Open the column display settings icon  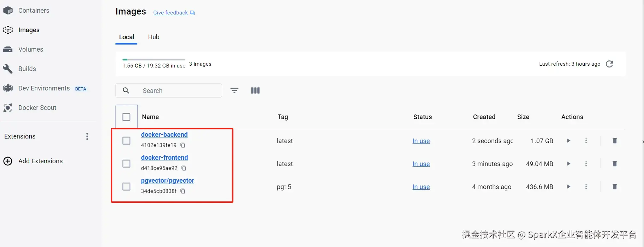tap(255, 90)
